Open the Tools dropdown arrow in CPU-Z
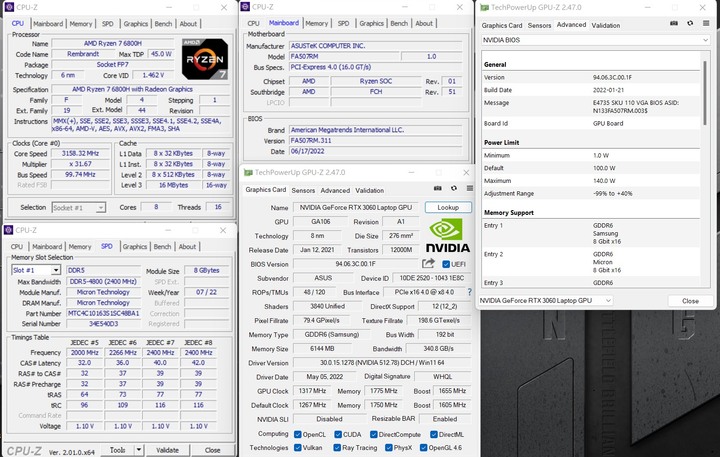This screenshot has width=720, height=457. coord(138,450)
